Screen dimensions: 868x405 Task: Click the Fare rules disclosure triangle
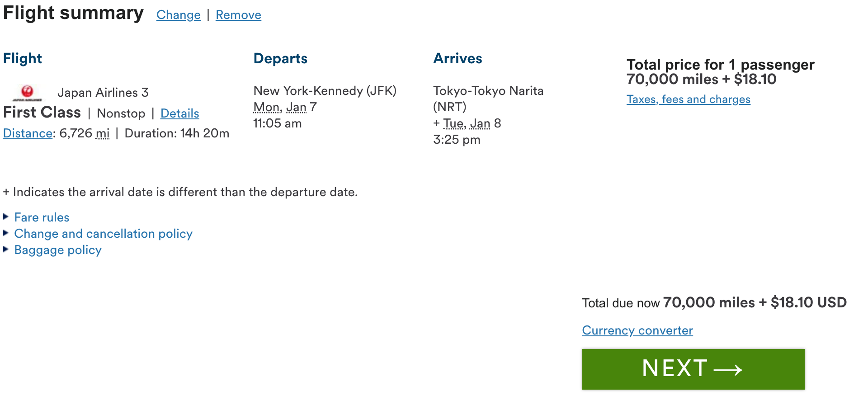coord(6,217)
